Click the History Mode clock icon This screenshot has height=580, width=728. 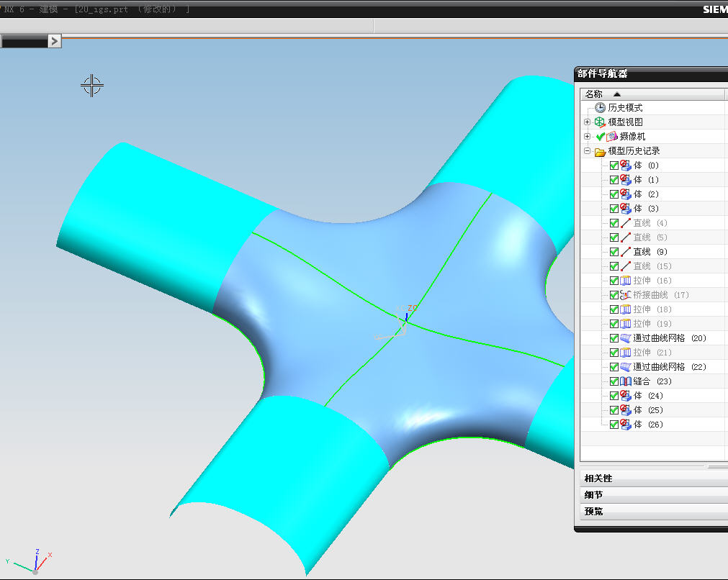pyautogui.click(x=600, y=108)
